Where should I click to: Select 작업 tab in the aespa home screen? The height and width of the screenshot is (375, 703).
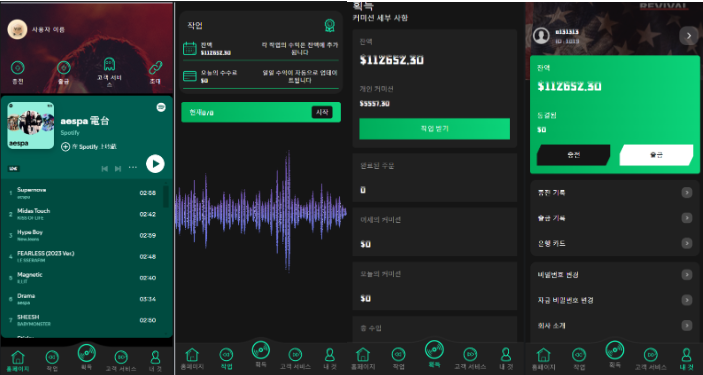[x=52, y=361]
